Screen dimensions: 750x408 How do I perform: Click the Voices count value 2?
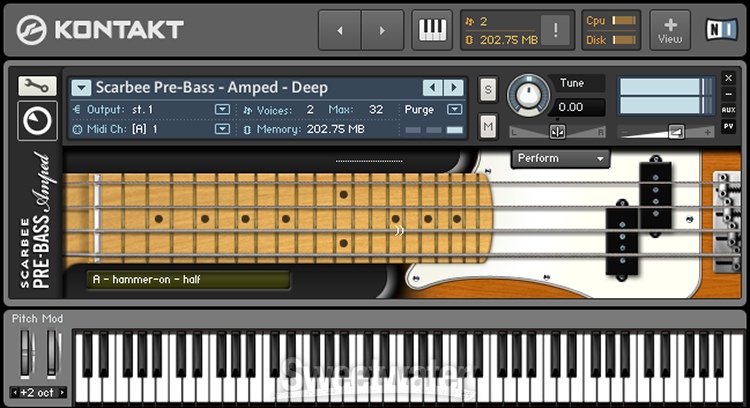[x=310, y=110]
